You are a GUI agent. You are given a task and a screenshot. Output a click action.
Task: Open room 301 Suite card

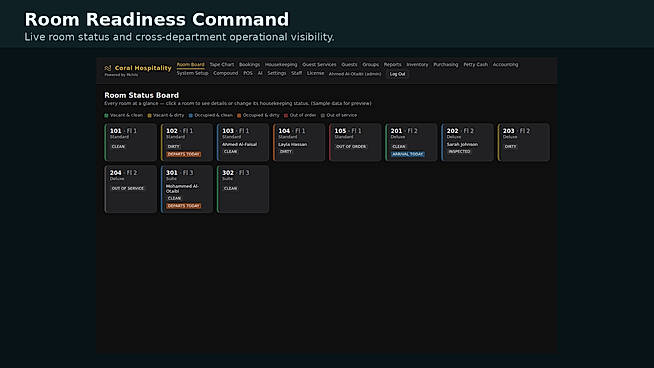pyautogui.click(x=186, y=189)
